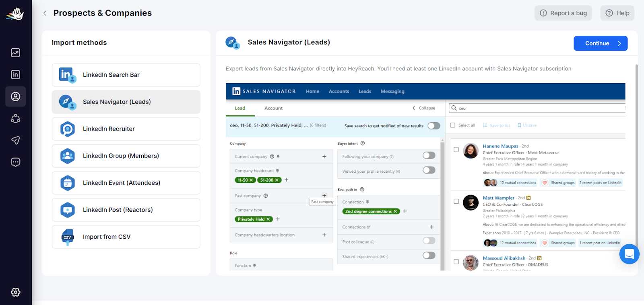Open the inbox chat sidebar icon

pyautogui.click(x=15, y=162)
